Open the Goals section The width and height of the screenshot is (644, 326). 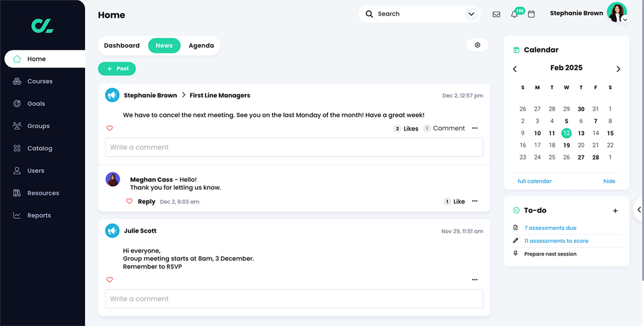click(37, 103)
